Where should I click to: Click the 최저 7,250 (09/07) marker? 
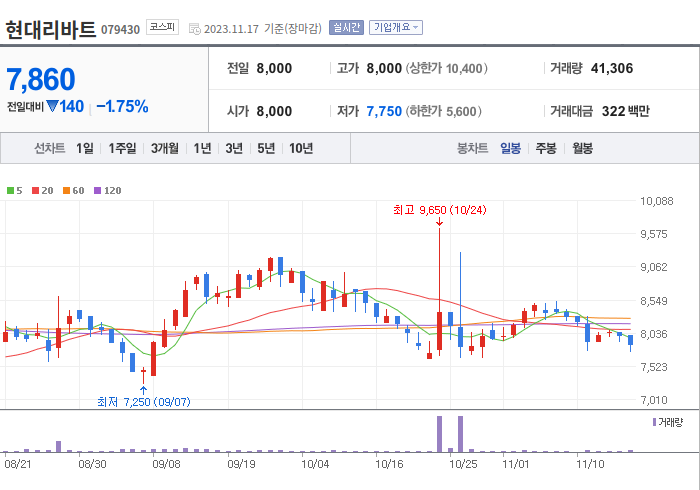144,402
